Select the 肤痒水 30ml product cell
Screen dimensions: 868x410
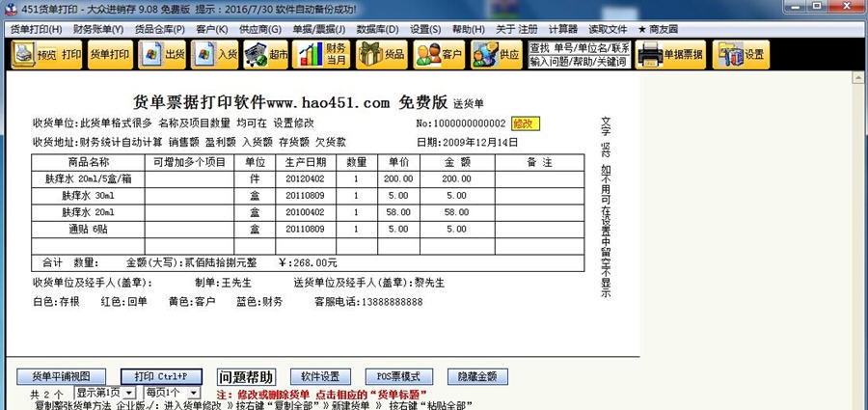click(88, 196)
